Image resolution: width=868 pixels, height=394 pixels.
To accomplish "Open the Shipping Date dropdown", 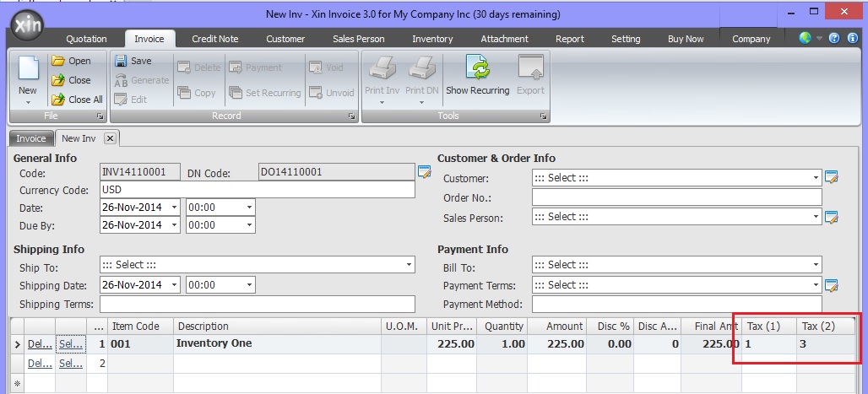I will [x=175, y=285].
